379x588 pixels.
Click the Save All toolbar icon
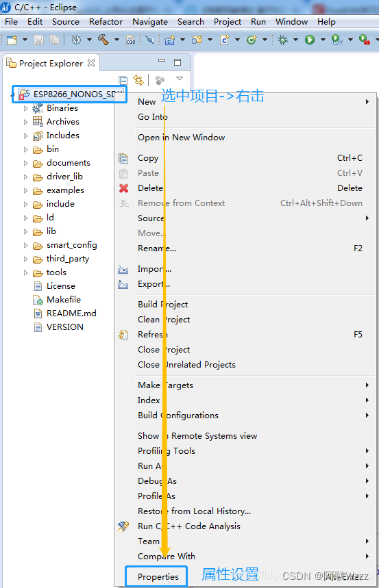pos(54,40)
